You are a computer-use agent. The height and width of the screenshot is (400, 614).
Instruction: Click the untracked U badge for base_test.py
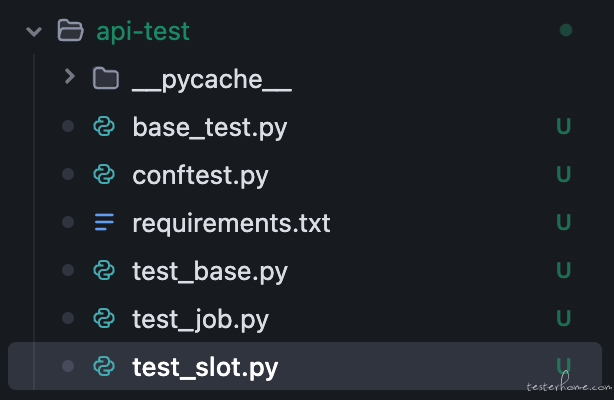point(564,127)
